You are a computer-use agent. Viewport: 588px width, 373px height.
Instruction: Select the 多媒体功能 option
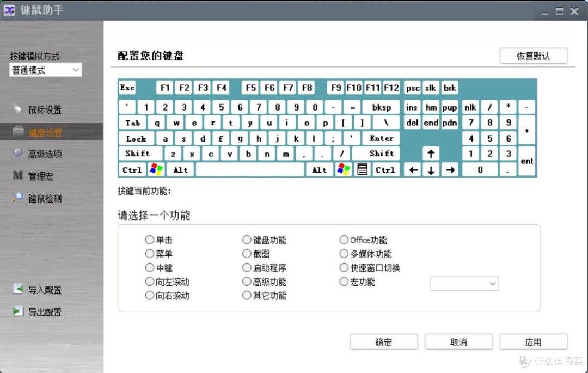344,254
